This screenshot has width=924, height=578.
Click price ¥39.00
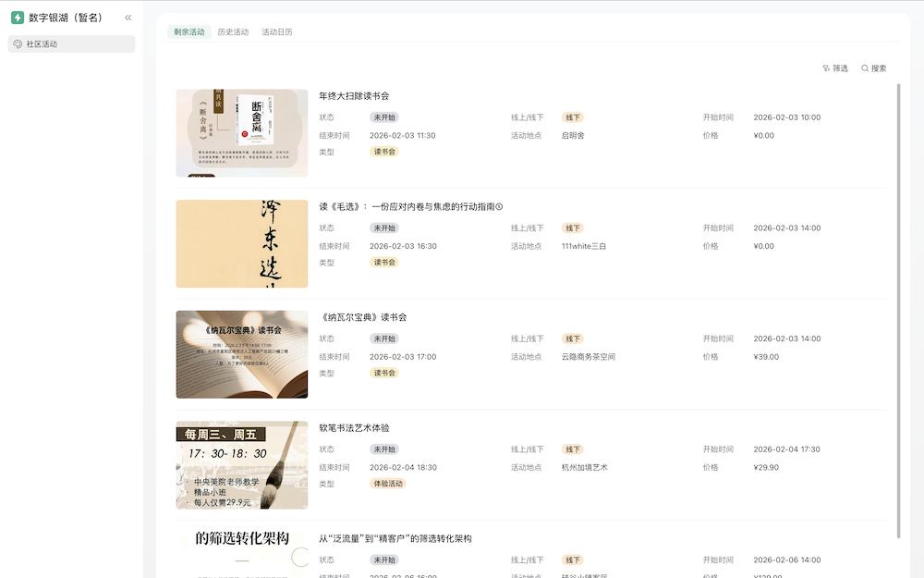click(x=766, y=357)
